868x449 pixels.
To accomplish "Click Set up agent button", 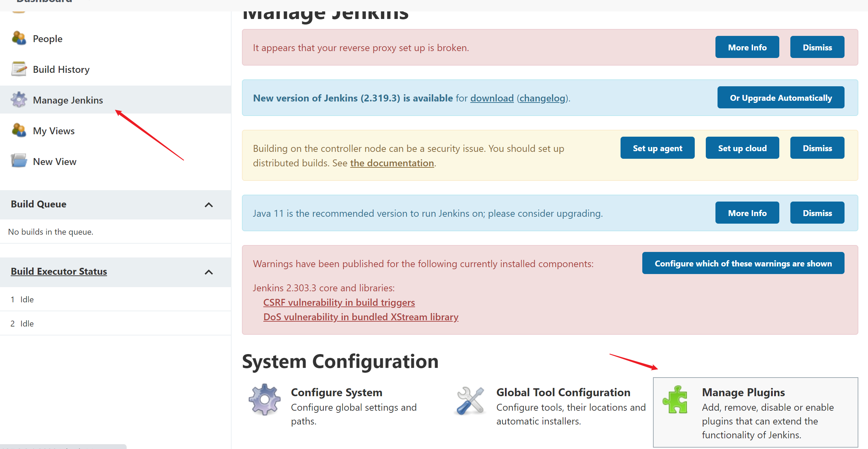I will (x=657, y=148).
